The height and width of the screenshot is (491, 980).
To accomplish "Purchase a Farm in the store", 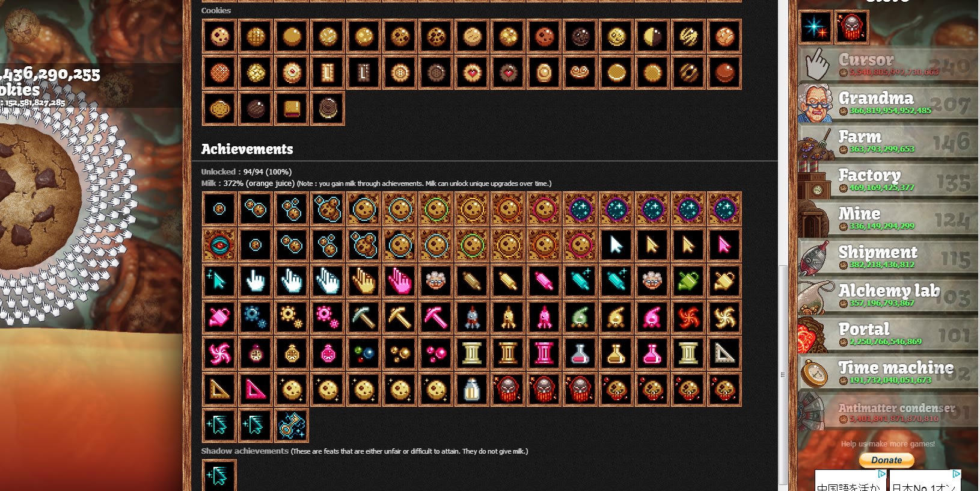I will 888,142.
